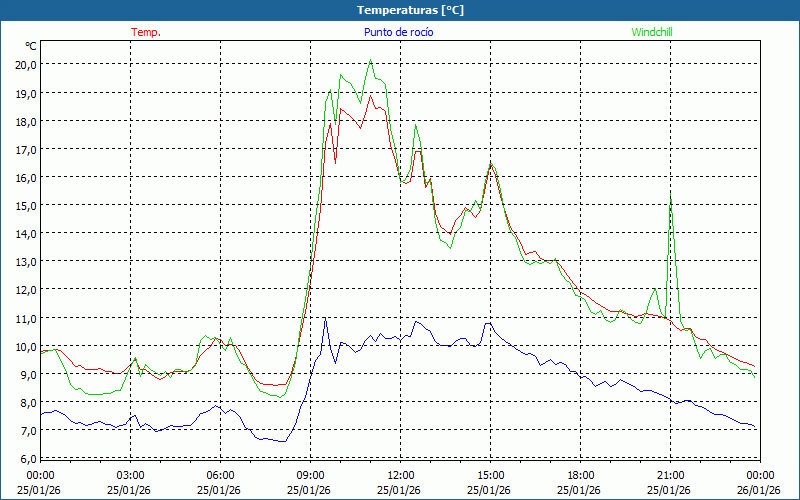Click the 06:00 time axis label
Screen dimensions: 800x500
(x=221, y=475)
